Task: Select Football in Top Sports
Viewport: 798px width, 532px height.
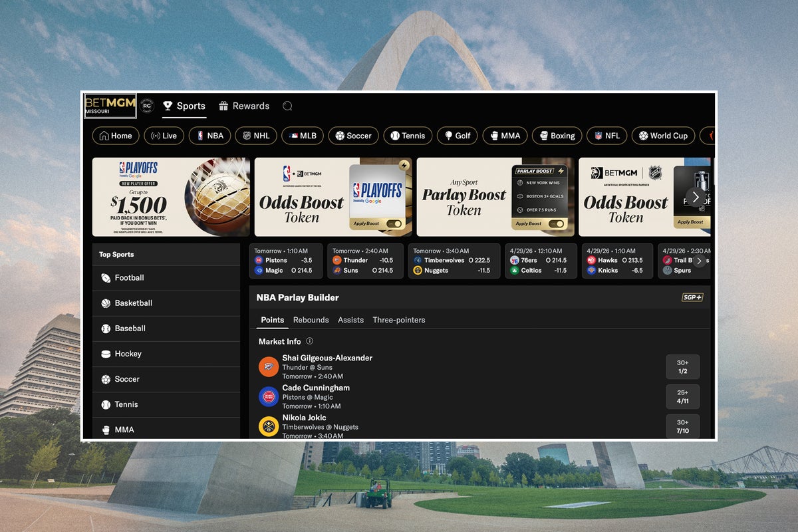Action: (166, 278)
